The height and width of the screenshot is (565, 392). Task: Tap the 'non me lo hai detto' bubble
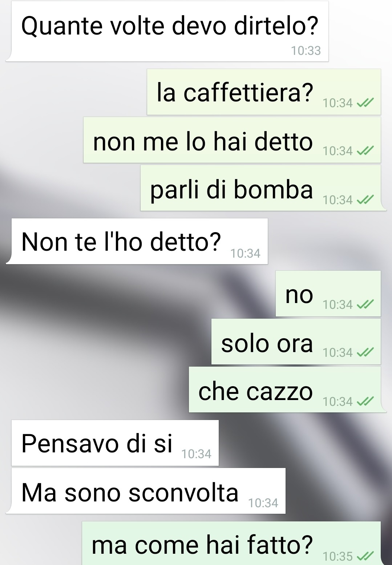coord(232,140)
